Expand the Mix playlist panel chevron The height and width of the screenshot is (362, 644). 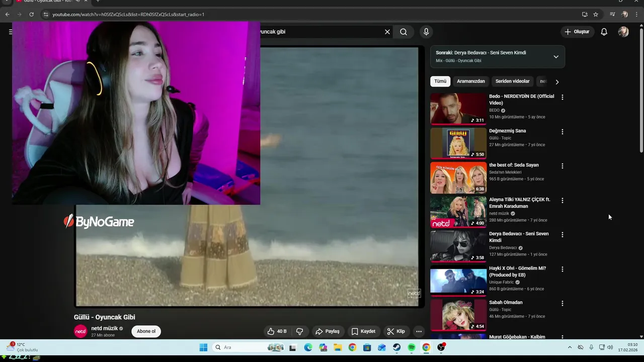click(556, 57)
